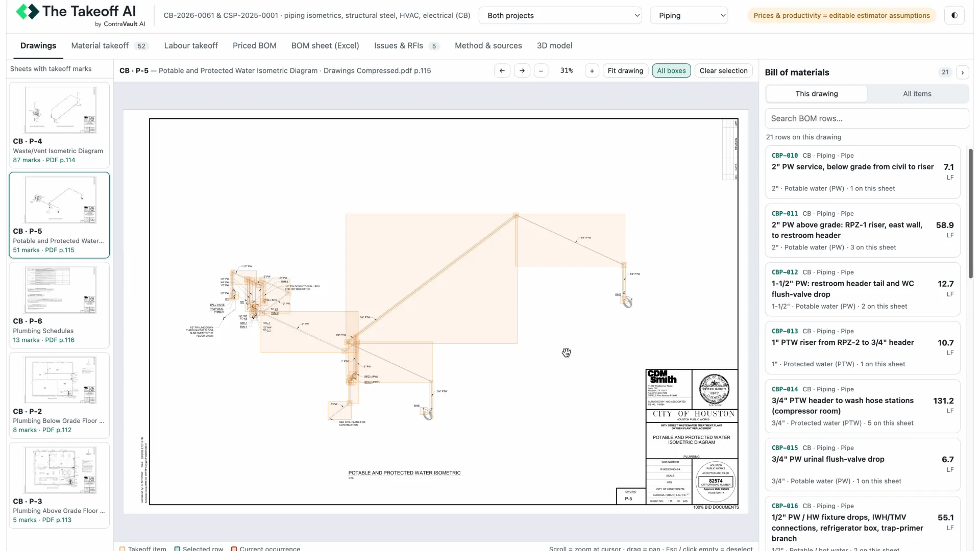Screen dimensions: 980x551
Task: Click Fit drawing button
Action: [625, 71]
